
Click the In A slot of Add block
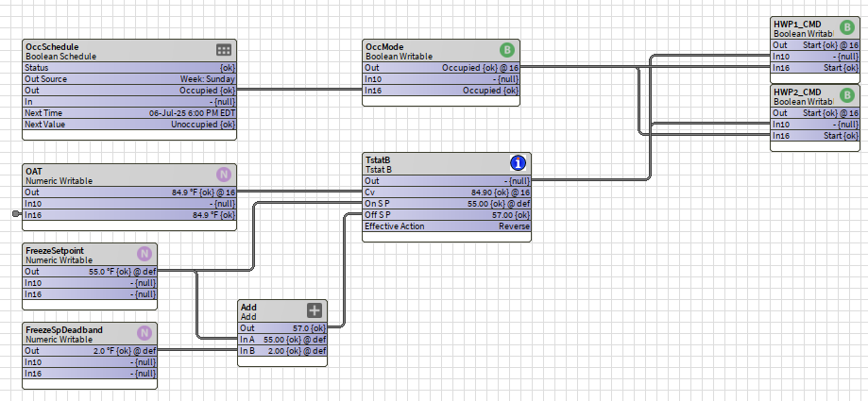[283, 340]
